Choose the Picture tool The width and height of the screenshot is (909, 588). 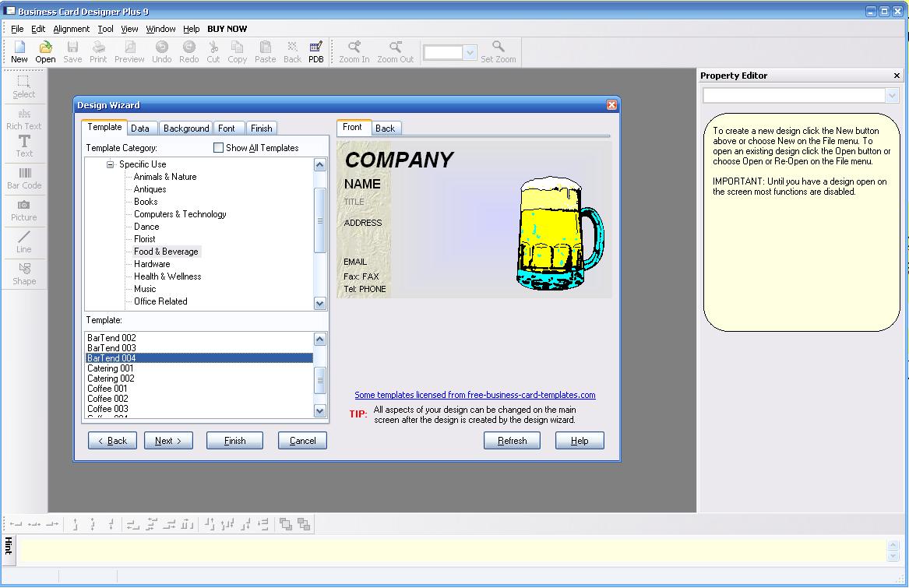click(24, 210)
